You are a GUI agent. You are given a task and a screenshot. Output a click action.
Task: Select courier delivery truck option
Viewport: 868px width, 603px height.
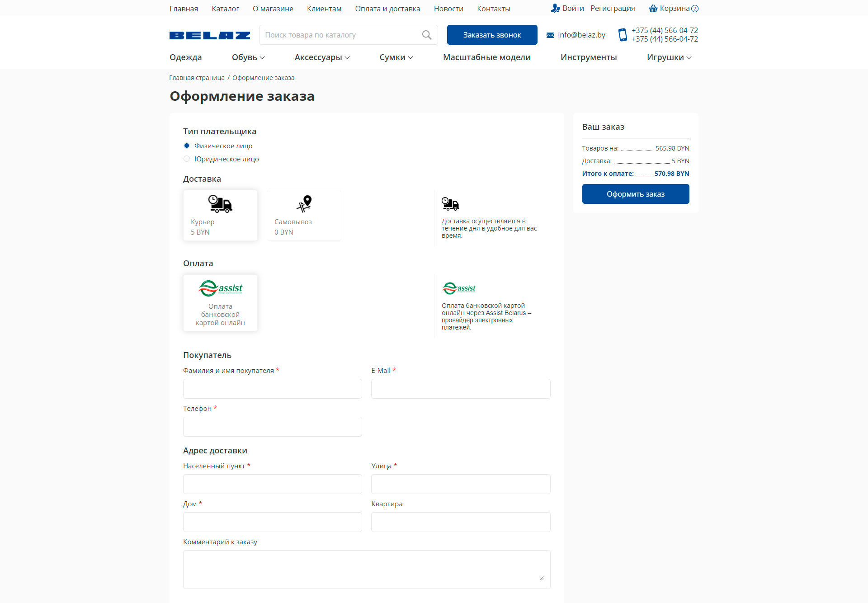tap(220, 215)
